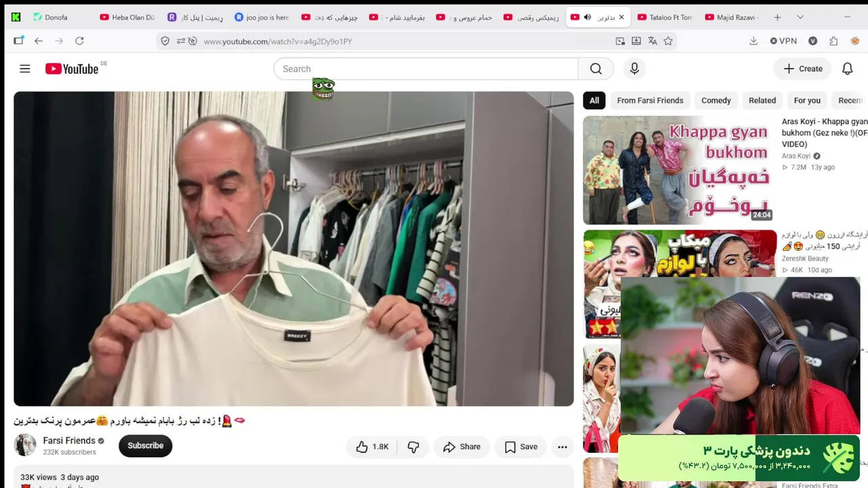Image resolution: width=868 pixels, height=488 pixels.
Task: Open the Create button
Action: pyautogui.click(x=803, y=68)
